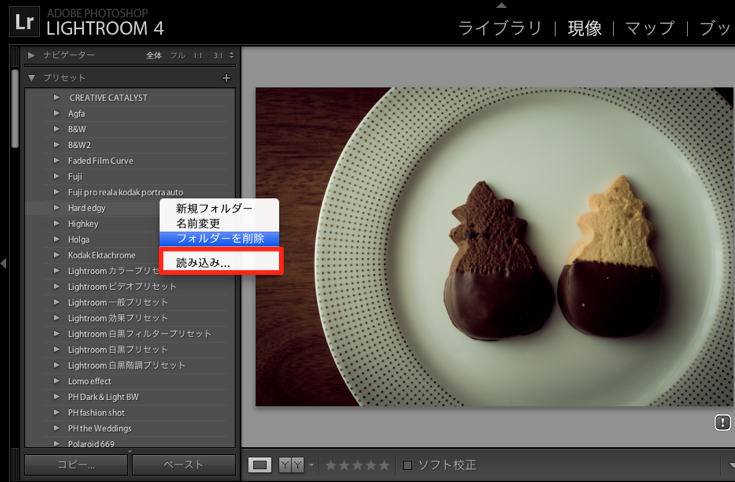Image resolution: width=735 pixels, height=482 pixels.
Task: Click the exclamation warning icon below photo
Action: tap(722, 422)
